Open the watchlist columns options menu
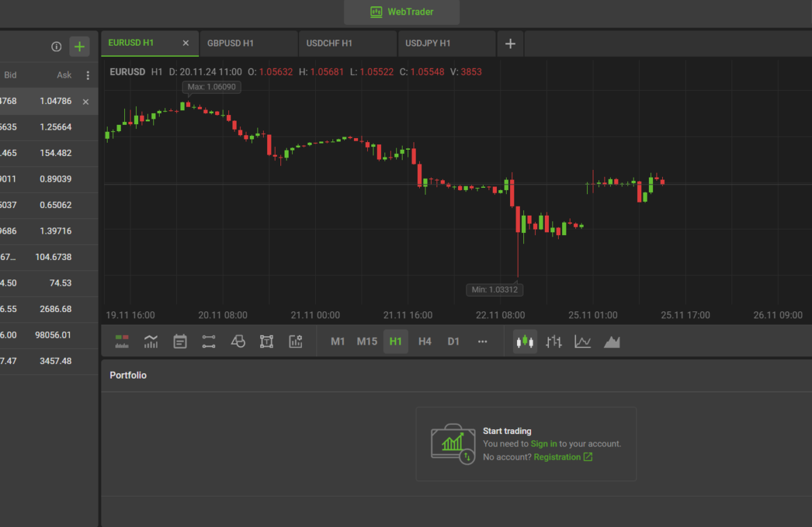Screen dimensions: 812x527 [87, 76]
